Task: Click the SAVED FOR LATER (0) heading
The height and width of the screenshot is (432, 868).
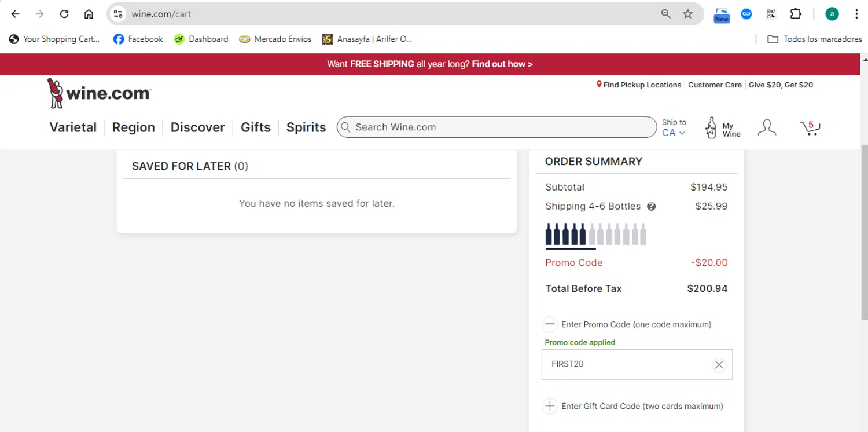Action: [x=190, y=166]
